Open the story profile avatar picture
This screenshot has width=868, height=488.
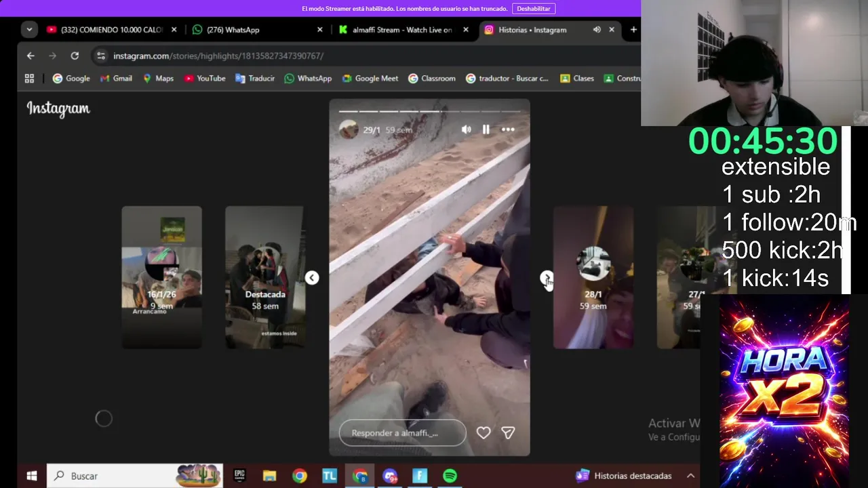click(349, 129)
